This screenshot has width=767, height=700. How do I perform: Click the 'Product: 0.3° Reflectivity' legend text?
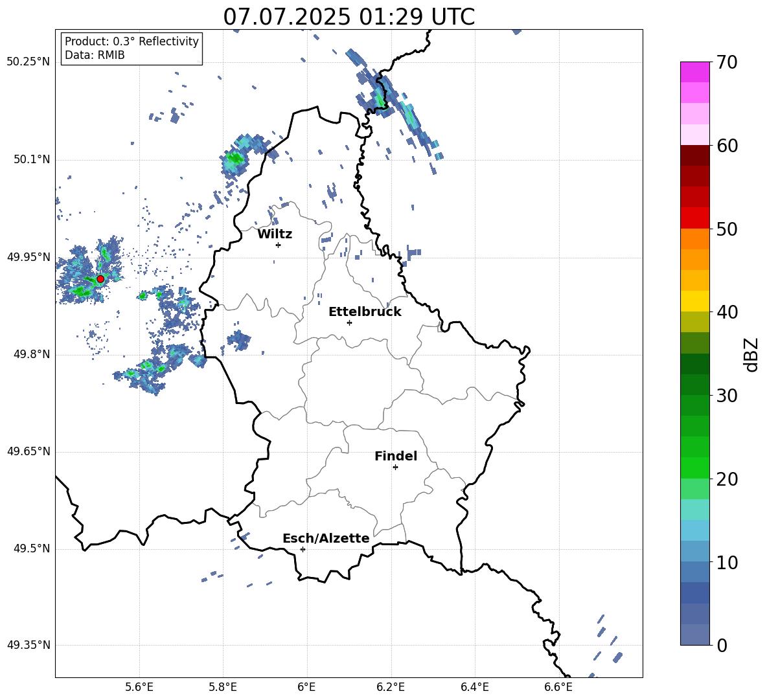coord(132,41)
